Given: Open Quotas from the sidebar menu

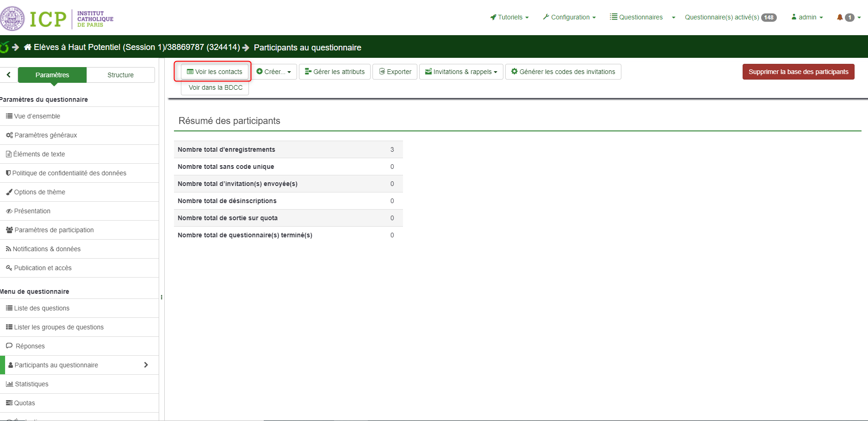Looking at the screenshot, I should tap(24, 403).
